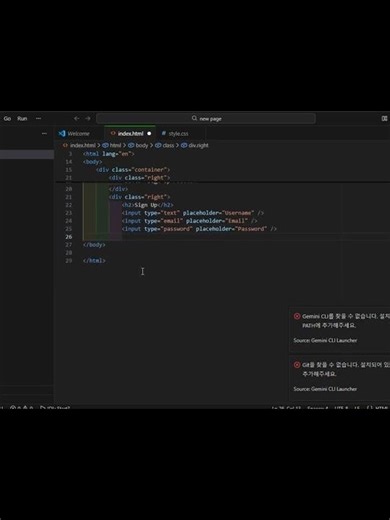This screenshot has width=390, height=520.
Task: Click Git not found notification message
Action: [346, 369]
